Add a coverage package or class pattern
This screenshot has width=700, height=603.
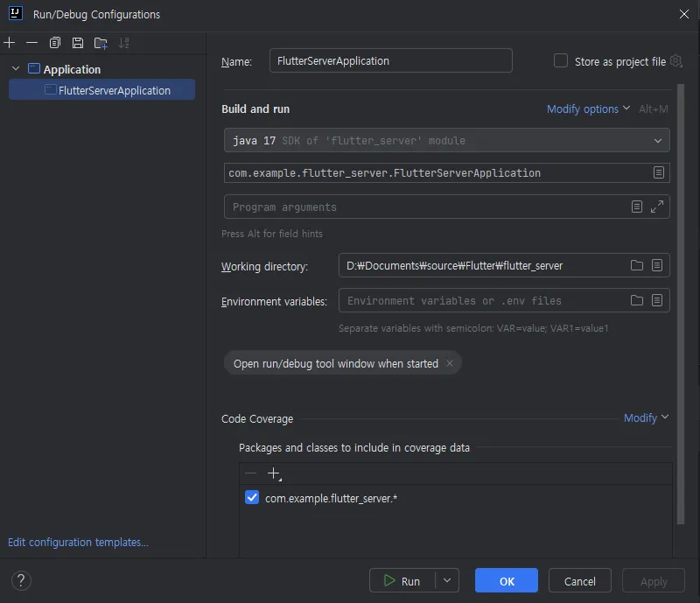pyautogui.click(x=274, y=473)
